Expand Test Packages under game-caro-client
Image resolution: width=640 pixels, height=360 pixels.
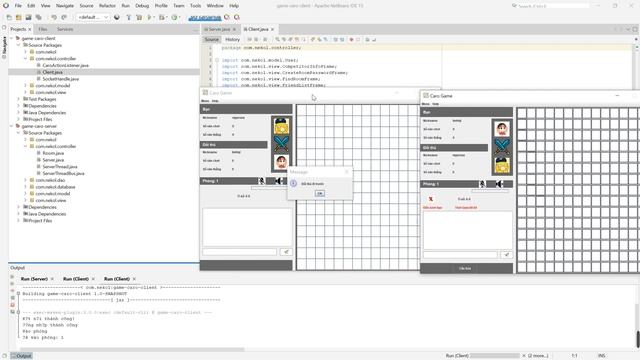[x=18, y=99]
